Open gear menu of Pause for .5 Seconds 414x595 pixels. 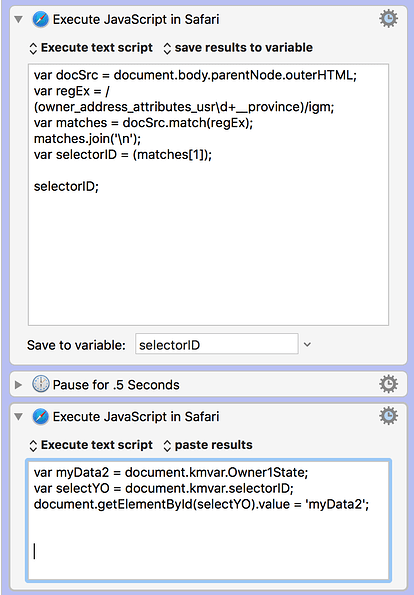(389, 384)
